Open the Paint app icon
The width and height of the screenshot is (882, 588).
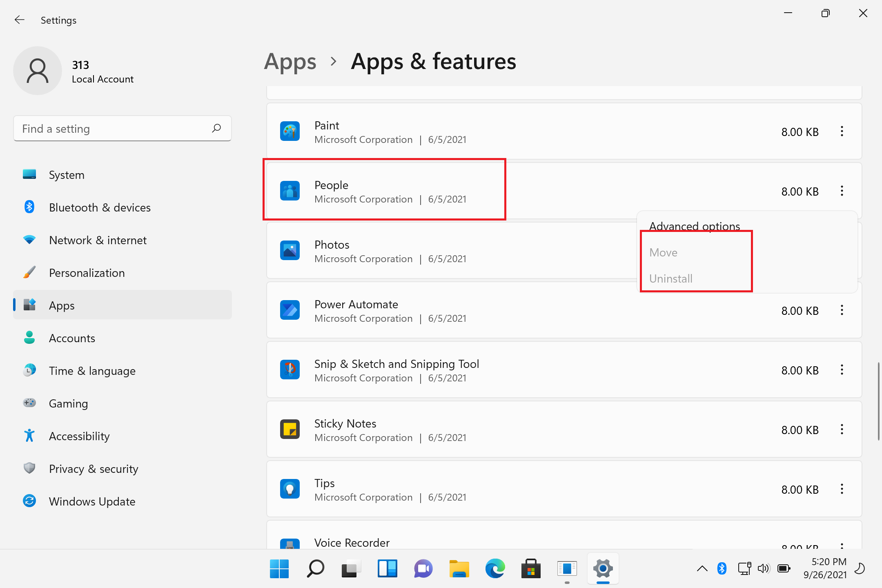290,131
